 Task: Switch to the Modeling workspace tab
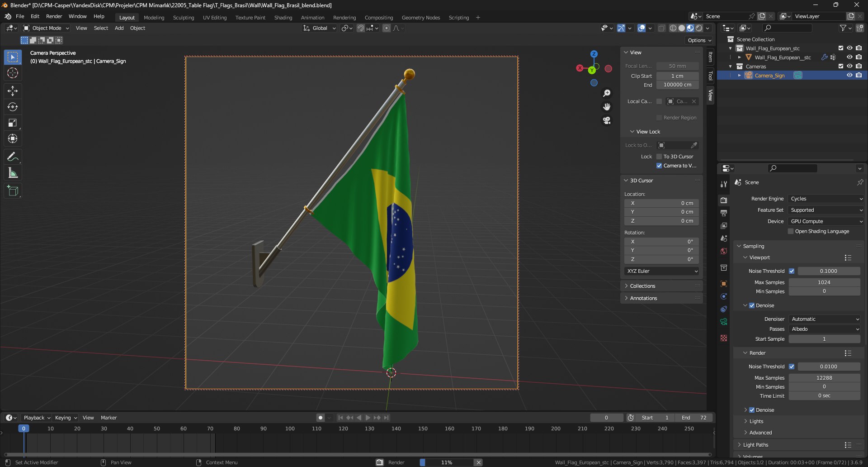[x=154, y=18]
